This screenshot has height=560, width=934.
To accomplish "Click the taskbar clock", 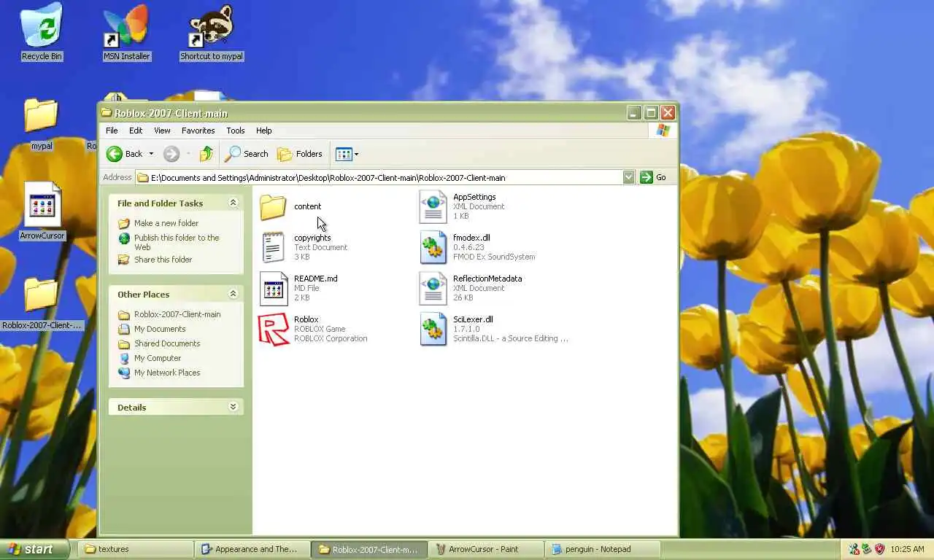I will click(907, 549).
